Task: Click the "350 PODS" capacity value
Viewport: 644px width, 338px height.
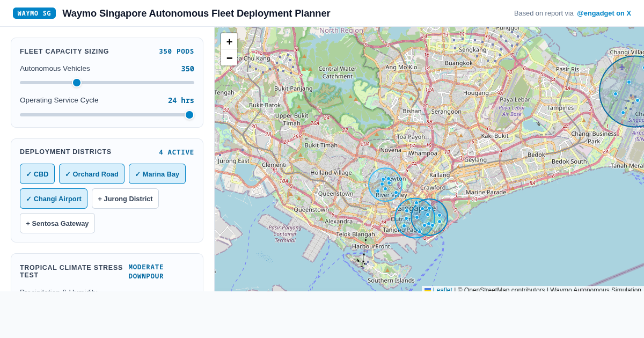Action: (x=177, y=52)
